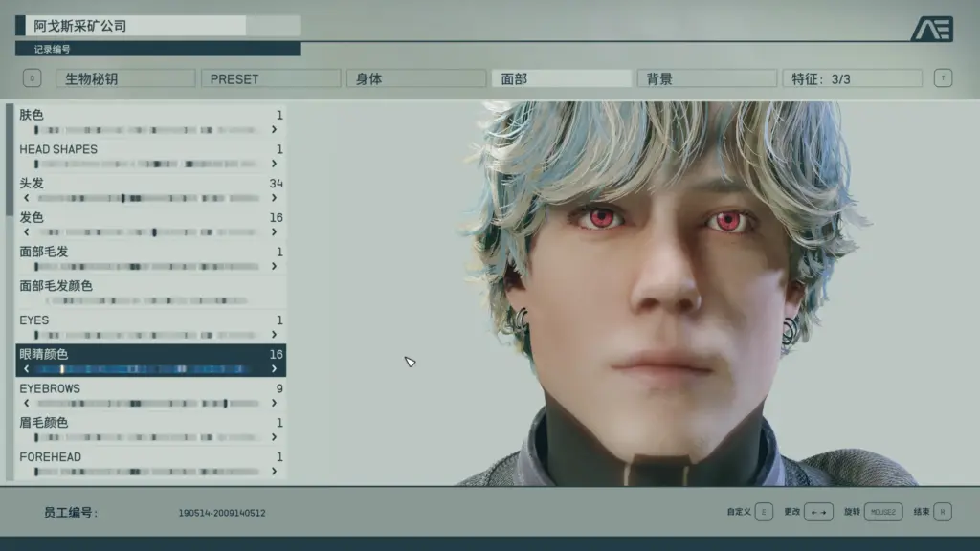This screenshot has height=551, width=980.
Task: Click the AE company logo
Action: coord(932,29)
